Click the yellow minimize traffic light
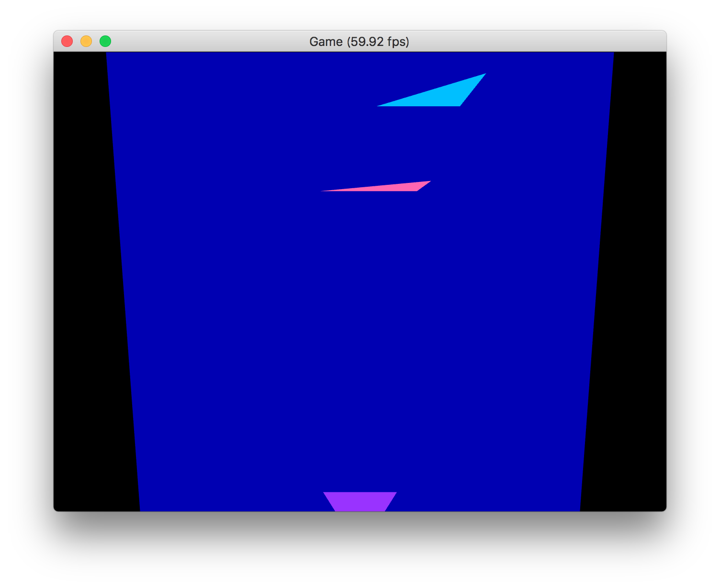720x588 pixels. 86,42
